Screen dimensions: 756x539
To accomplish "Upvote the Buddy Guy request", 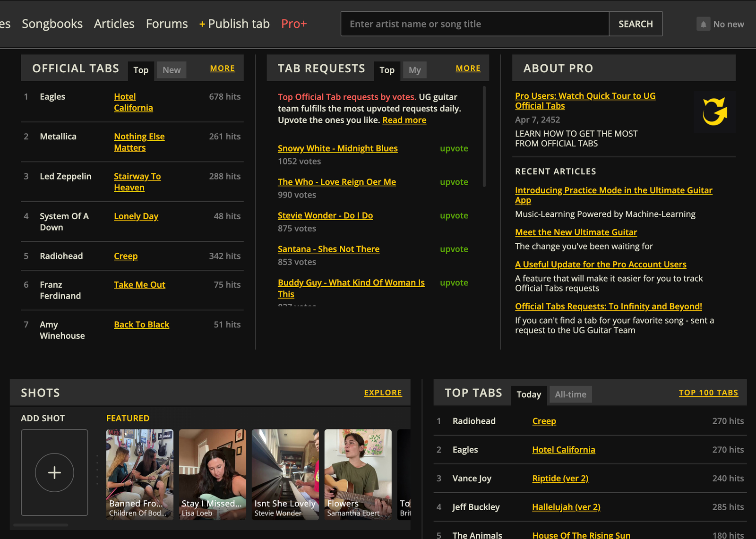I will tap(454, 282).
